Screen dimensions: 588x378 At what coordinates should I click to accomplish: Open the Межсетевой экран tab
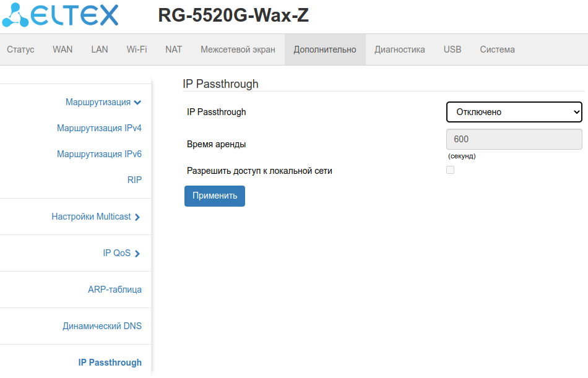pos(238,49)
